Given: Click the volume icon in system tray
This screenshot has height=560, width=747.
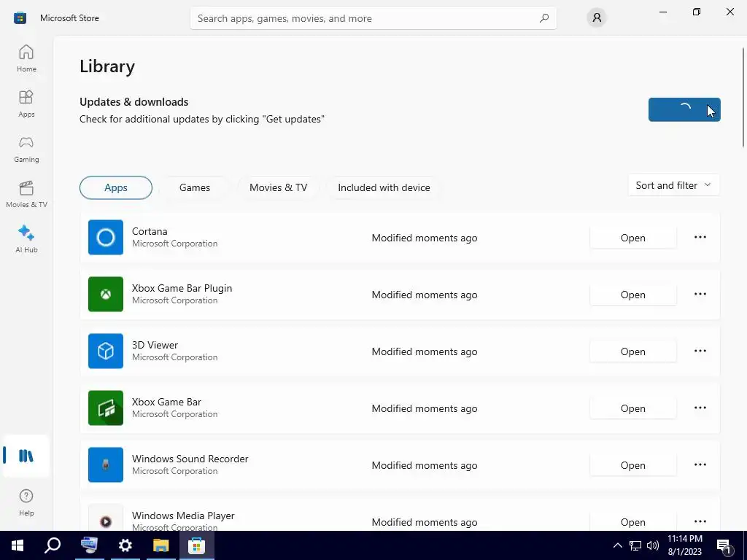Looking at the screenshot, I should click(x=653, y=545).
